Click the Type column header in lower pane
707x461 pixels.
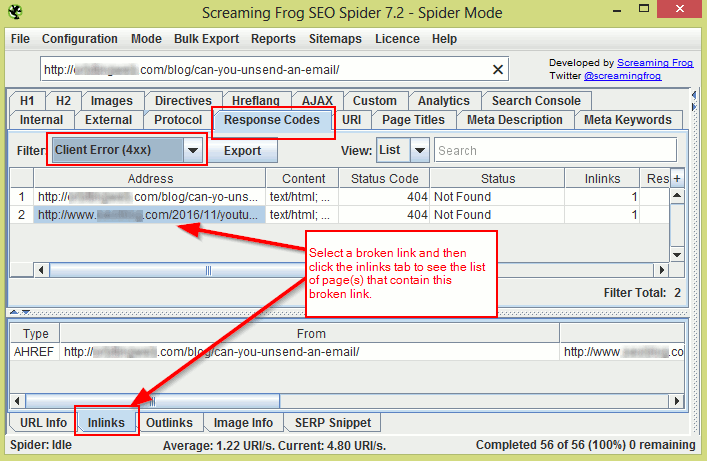tap(35, 333)
